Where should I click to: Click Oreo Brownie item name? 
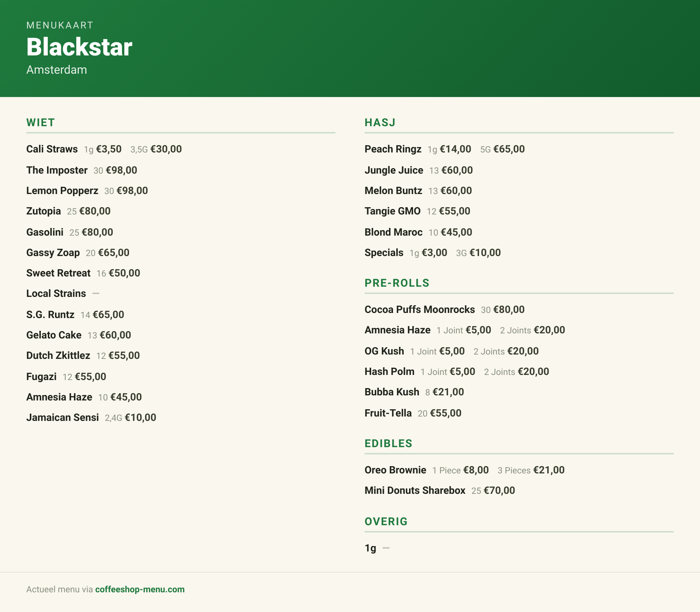[395, 470]
